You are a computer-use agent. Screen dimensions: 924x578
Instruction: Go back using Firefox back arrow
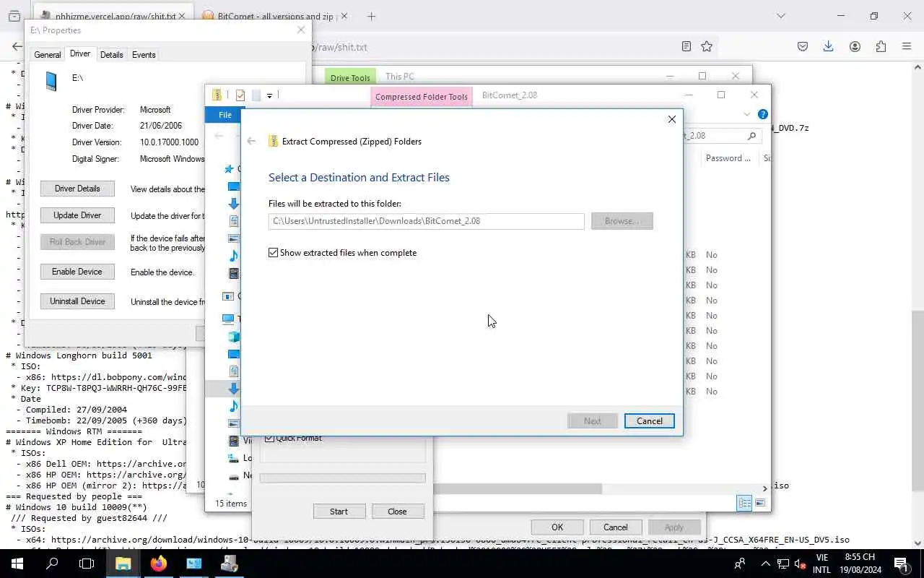17,46
